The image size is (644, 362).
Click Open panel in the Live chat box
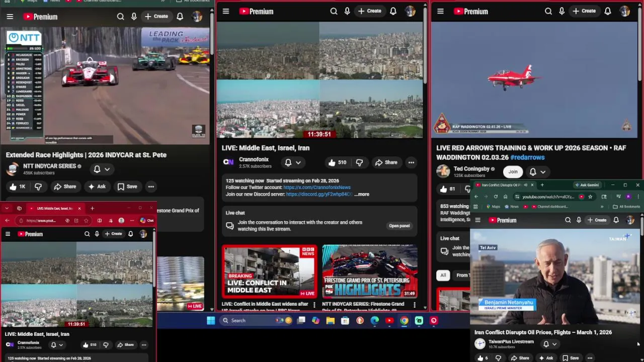pyautogui.click(x=399, y=226)
